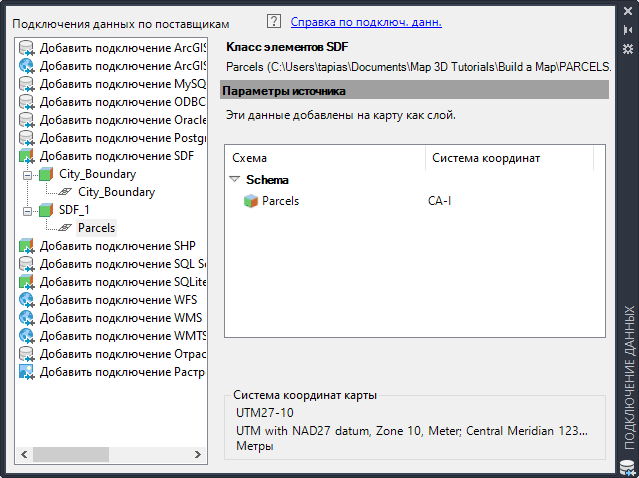
Task: Click the ArcGIS add connection database icon
Action: (x=26, y=48)
